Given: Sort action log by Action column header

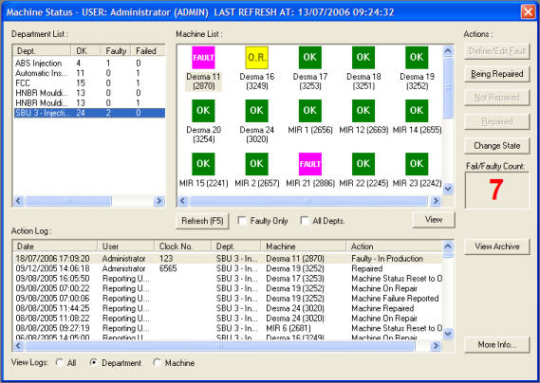Looking at the screenshot, I should pos(394,246).
